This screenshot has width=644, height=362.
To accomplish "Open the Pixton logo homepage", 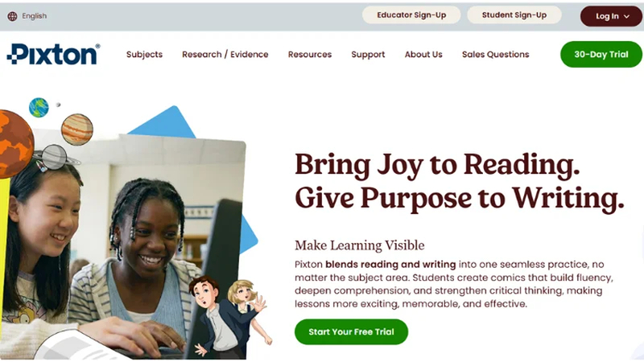I will point(53,54).
